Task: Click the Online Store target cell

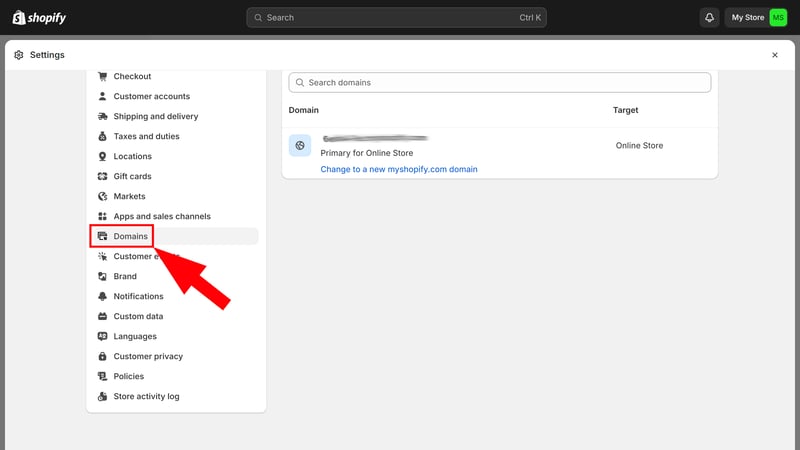Action: (639, 145)
